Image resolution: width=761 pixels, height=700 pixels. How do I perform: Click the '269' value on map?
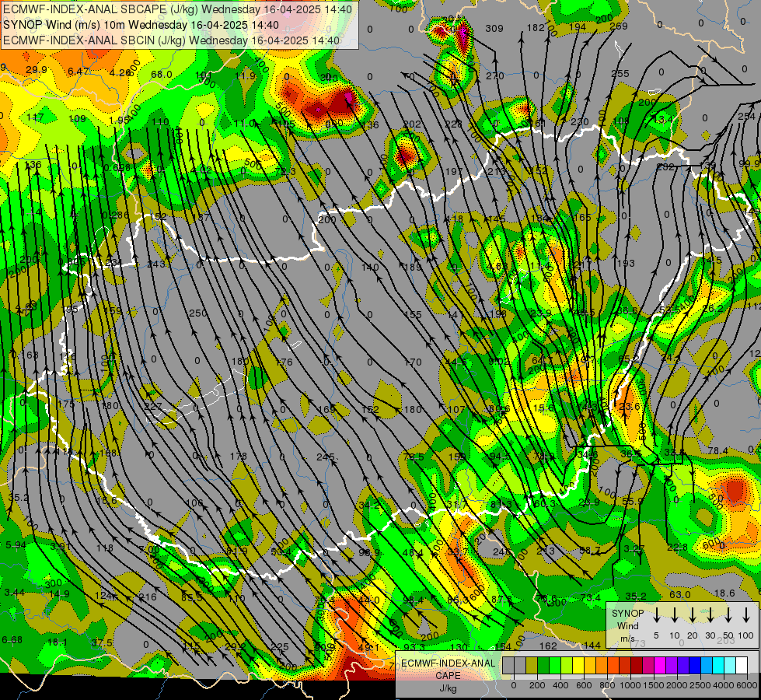[x=619, y=26]
